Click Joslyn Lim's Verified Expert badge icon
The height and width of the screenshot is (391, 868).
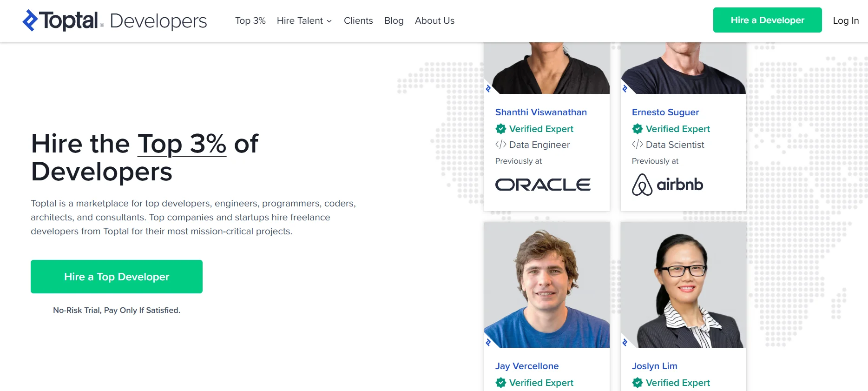pos(638,383)
